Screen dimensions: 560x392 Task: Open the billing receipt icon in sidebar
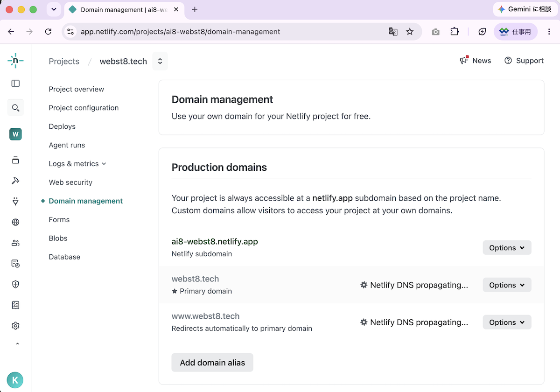pos(15,305)
